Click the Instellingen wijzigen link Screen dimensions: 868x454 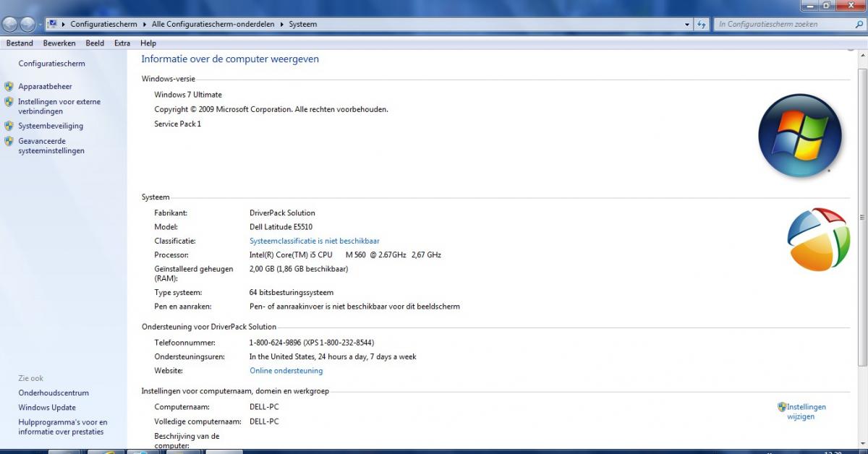point(806,411)
